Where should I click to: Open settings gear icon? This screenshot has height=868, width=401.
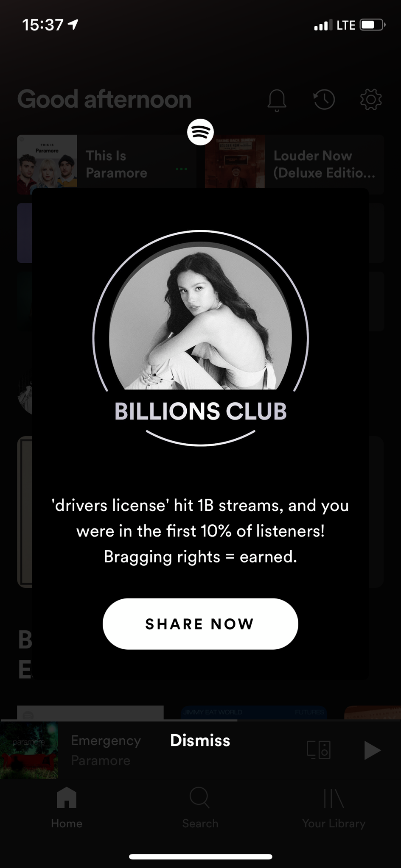[371, 100]
